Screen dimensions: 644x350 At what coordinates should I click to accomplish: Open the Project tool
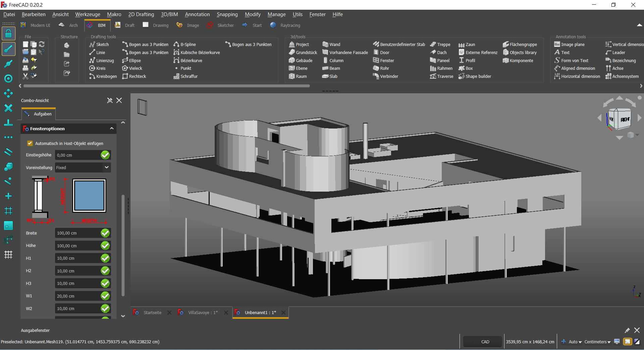(299, 44)
